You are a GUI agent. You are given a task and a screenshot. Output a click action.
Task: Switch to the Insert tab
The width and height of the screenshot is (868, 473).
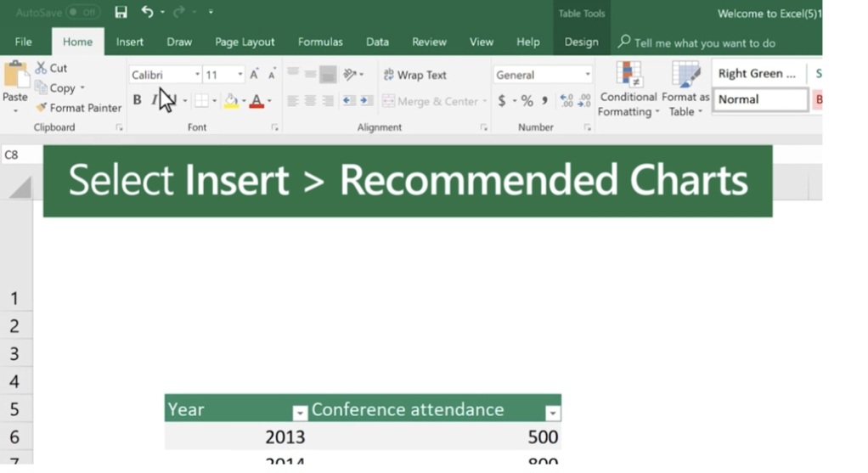[130, 42]
